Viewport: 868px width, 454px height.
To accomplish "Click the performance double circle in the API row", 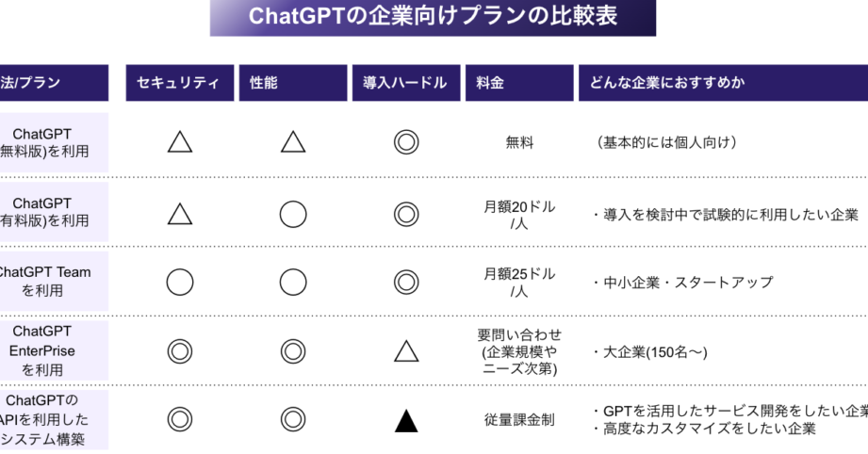I will 293,420.
